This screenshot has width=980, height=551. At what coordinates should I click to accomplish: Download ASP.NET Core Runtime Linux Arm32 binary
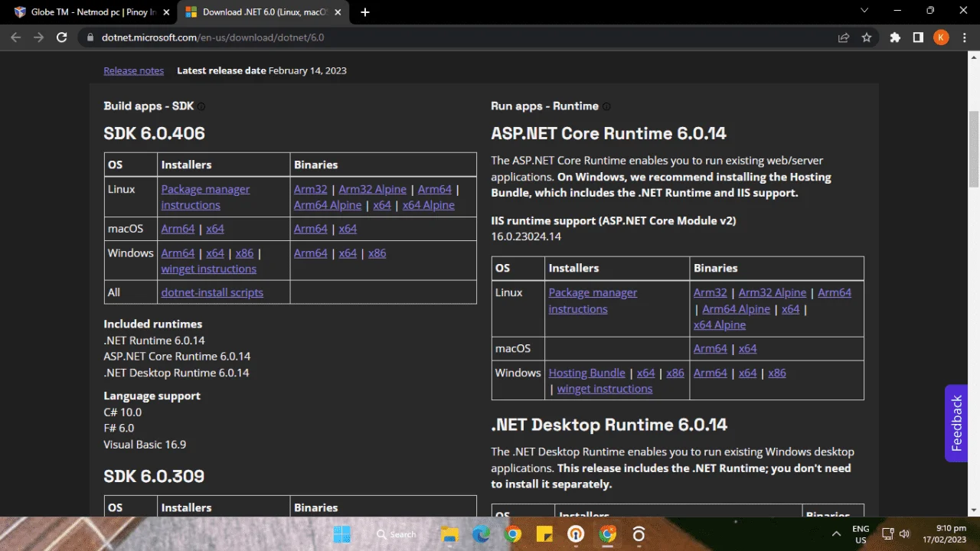pos(710,292)
